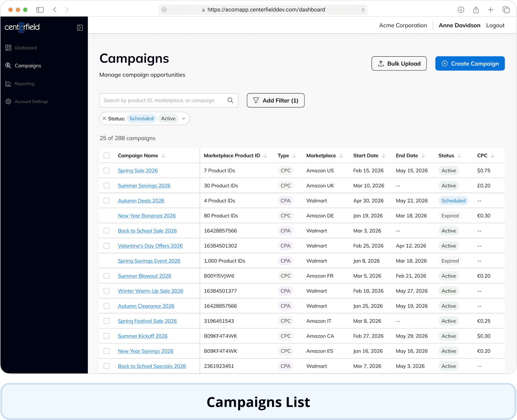The height and width of the screenshot is (420, 517).
Task: Sort by Marketplace column arrow
Action: [x=341, y=156]
